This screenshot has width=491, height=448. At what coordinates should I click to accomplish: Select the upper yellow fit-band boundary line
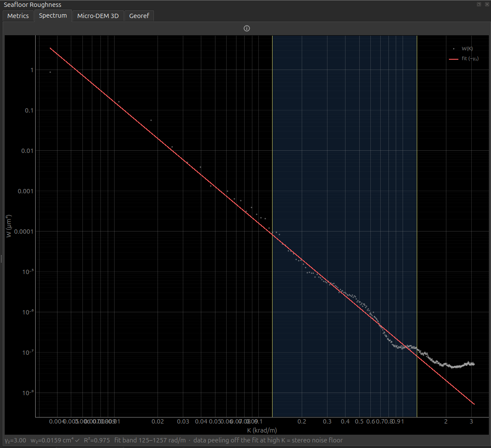[417, 226]
